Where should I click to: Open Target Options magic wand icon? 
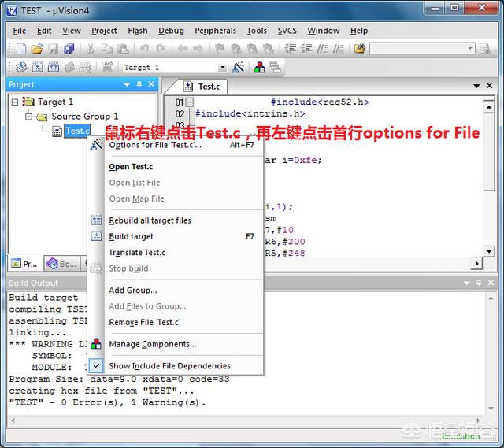(x=238, y=67)
